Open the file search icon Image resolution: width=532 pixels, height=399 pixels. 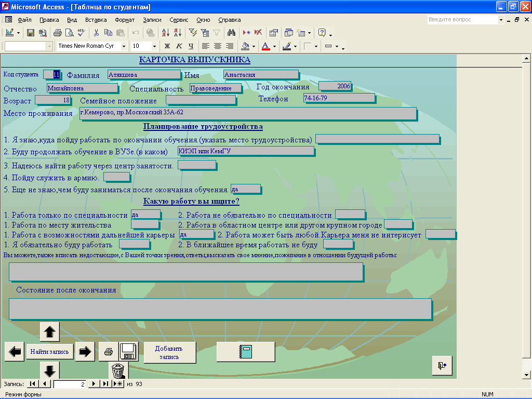[x=43, y=33]
